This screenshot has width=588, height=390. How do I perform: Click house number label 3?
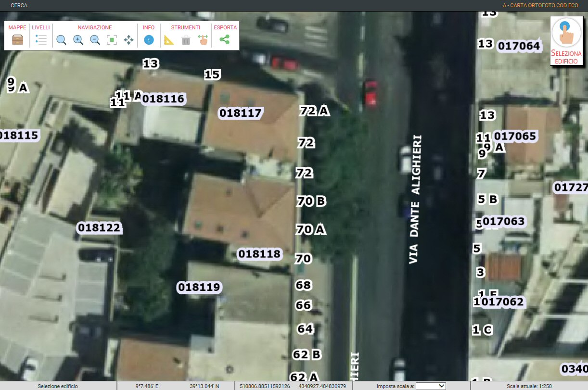(x=480, y=273)
